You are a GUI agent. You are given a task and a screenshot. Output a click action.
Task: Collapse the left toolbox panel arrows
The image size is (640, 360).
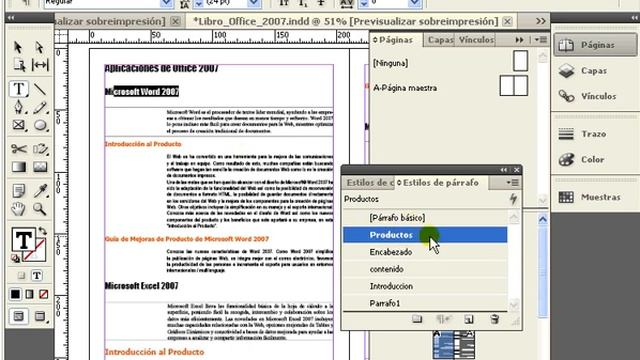point(11,18)
